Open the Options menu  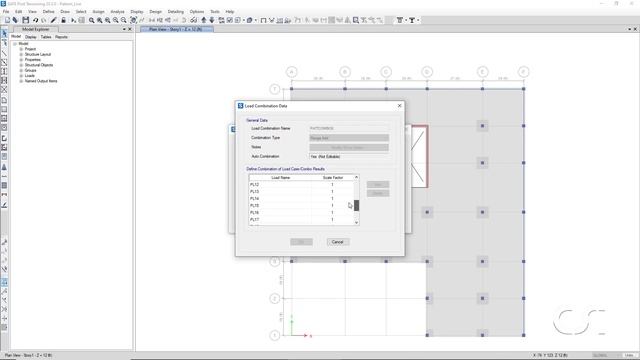click(197, 11)
